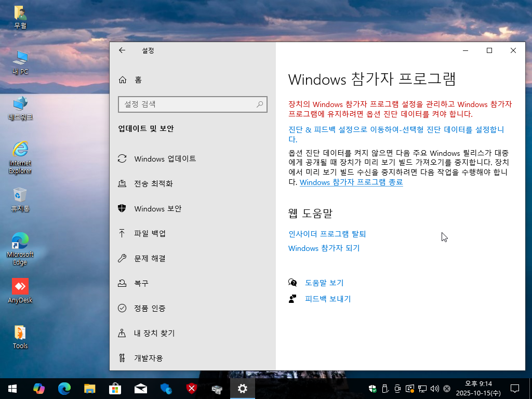Open the gray device icon on taskbar
Viewport: 532px width, 399px height.
tap(217, 389)
